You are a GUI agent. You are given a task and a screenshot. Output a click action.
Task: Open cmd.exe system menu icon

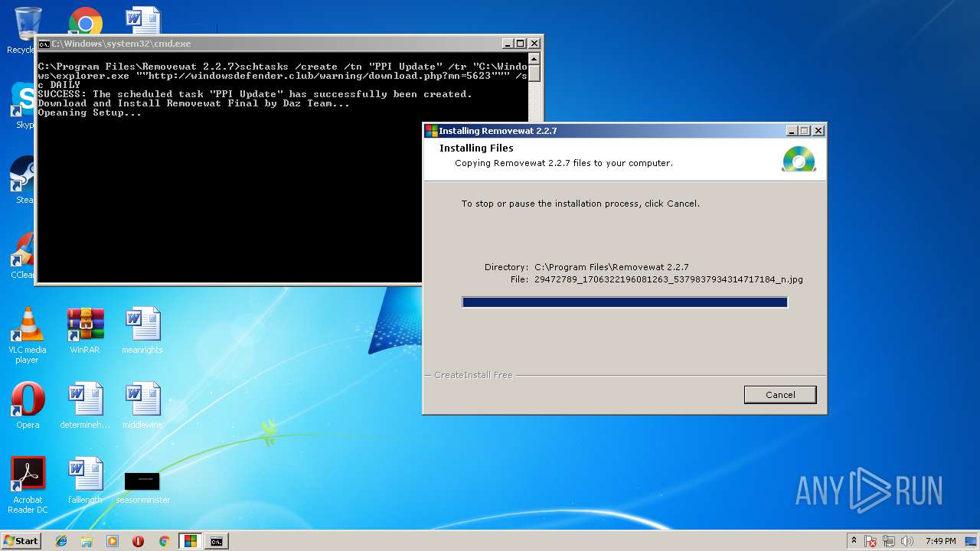pyautogui.click(x=44, y=44)
